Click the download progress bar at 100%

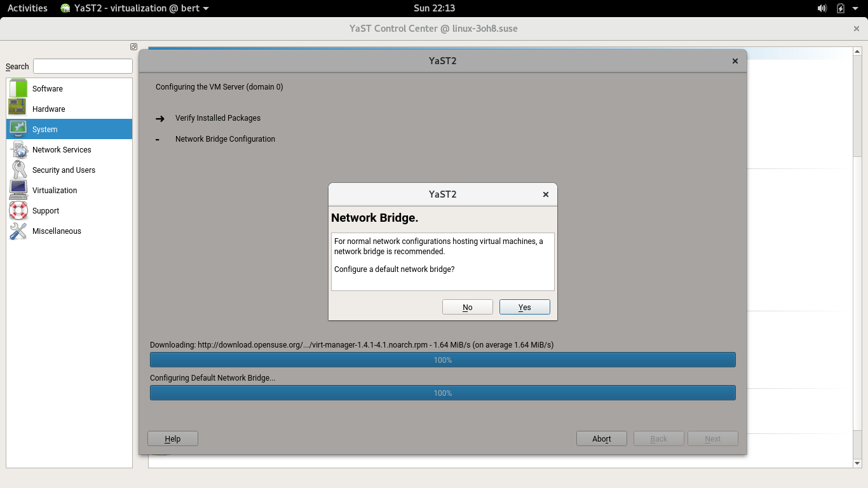coord(443,360)
